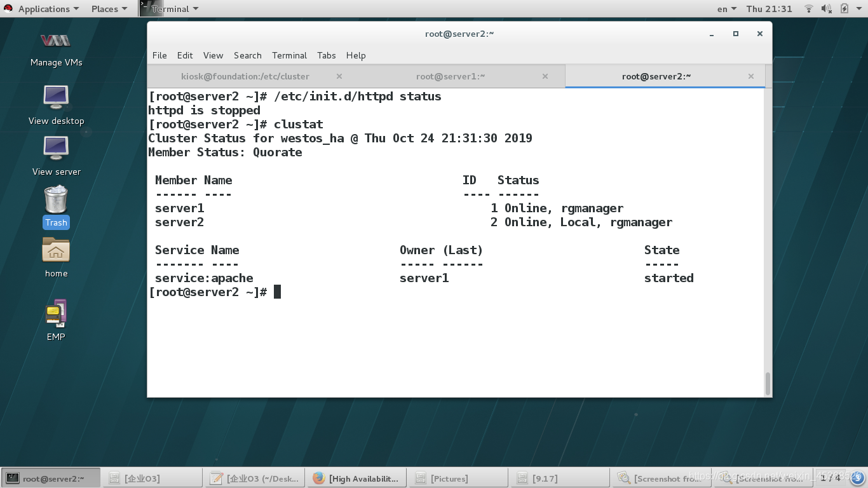The image size is (868, 488).
Task: Open the Places menu
Action: pos(109,9)
